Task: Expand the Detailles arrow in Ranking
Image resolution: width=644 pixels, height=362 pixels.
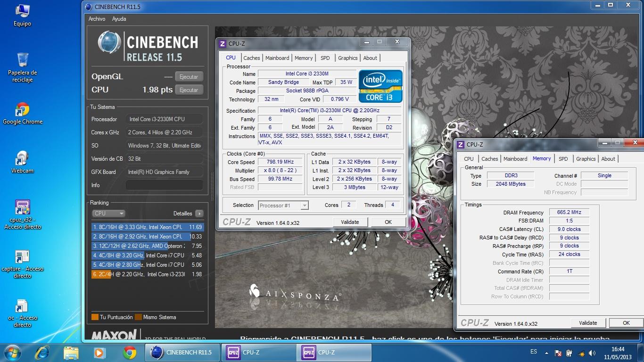Action: (x=199, y=214)
